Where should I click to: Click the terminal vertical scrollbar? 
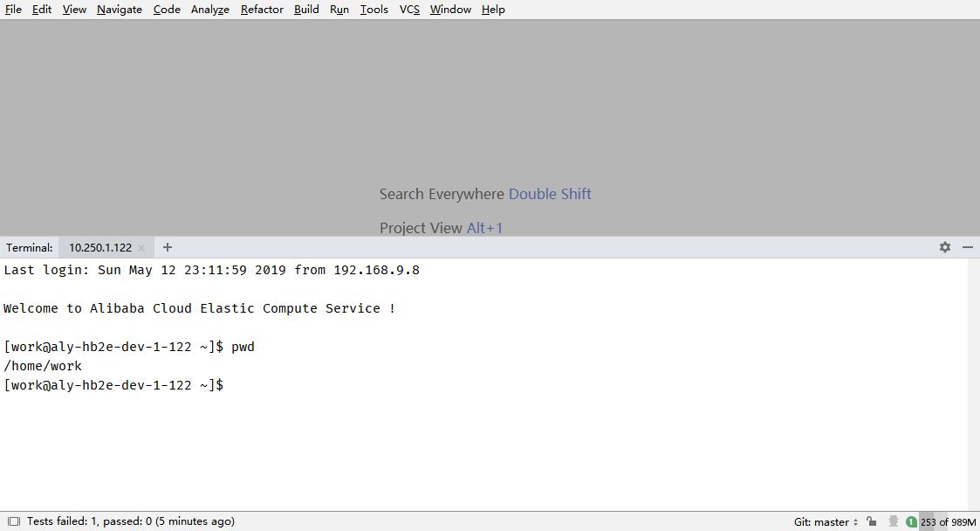[x=973, y=384]
